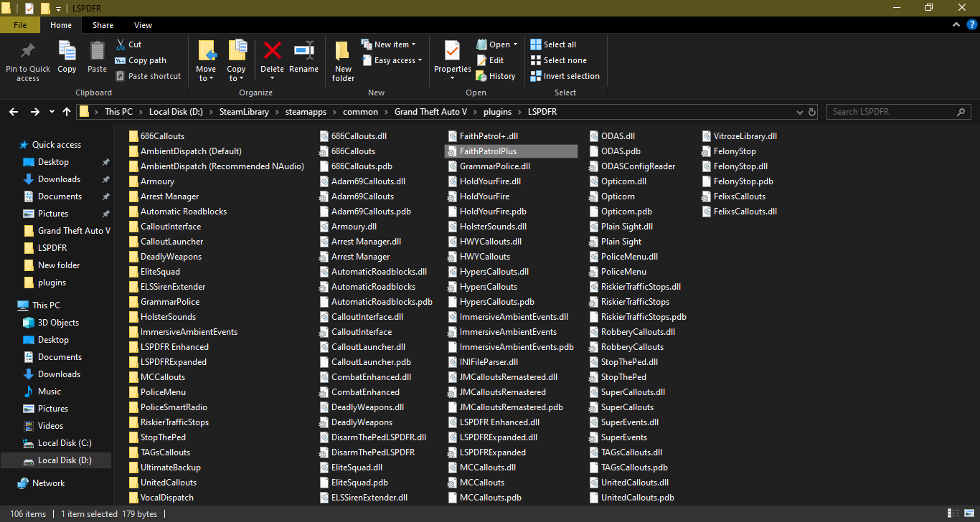
Task: Expand the Move to dropdown
Action: pyautogui.click(x=206, y=78)
